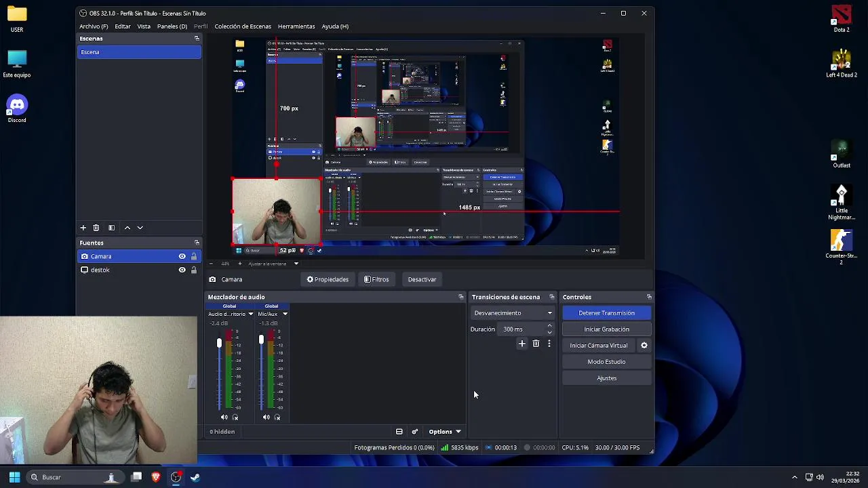Open Audio del escritorio channel menu arrow
The height and width of the screenshot is (488, 868).
[x=250, y=314]
